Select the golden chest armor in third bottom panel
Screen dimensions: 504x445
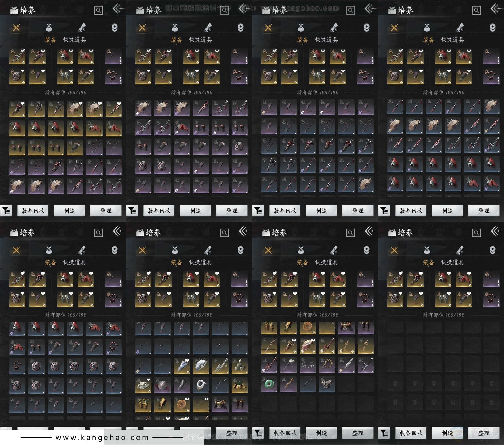coord(346,328)
